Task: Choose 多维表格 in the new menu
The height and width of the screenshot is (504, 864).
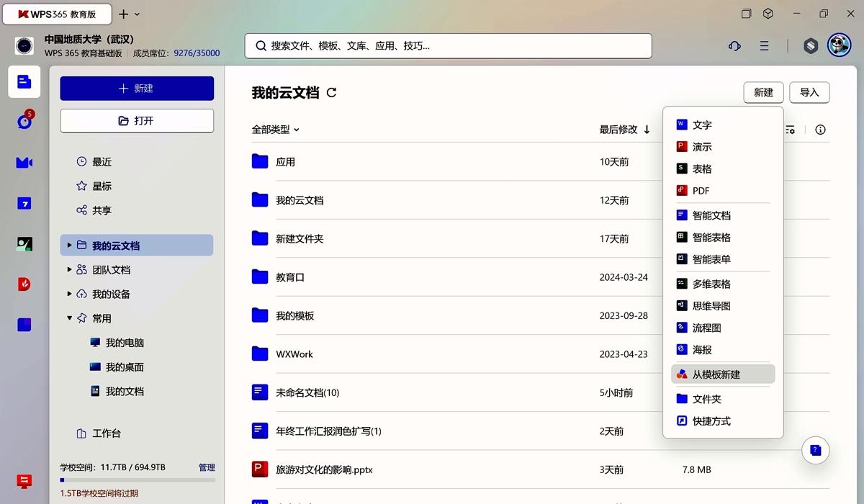Action: coord(723,284)
